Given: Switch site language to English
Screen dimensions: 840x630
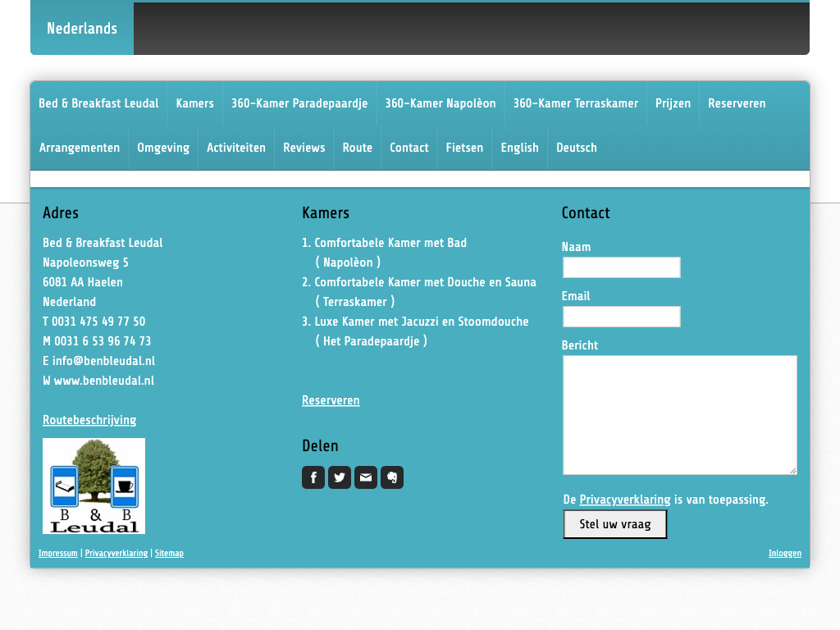Looking at the screenshot, I should point(519,148).
